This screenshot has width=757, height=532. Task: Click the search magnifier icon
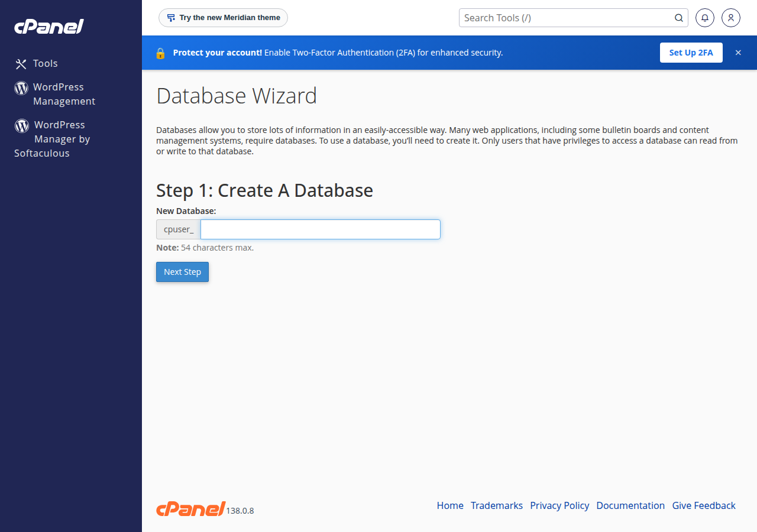click(679, 18)
